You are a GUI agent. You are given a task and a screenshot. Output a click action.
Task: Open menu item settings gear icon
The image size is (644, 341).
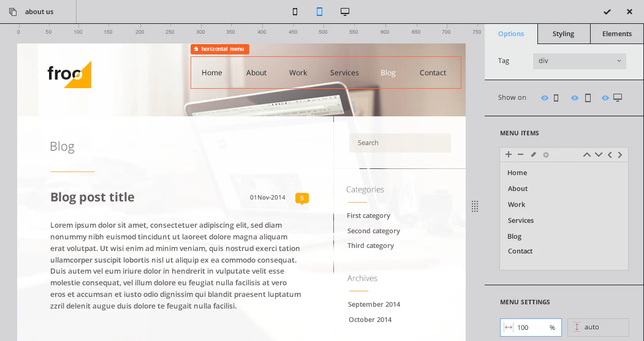[x=546, y=155]
